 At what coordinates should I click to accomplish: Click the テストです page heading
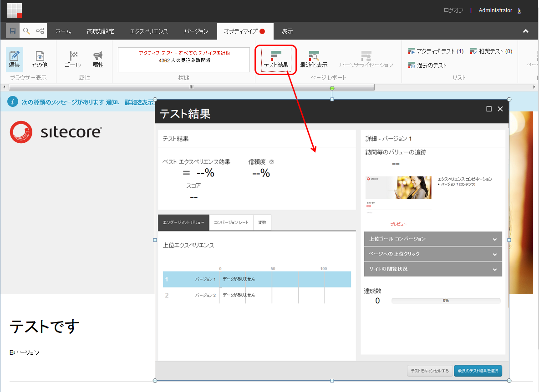pyautogui.click(x=45, y=327)
